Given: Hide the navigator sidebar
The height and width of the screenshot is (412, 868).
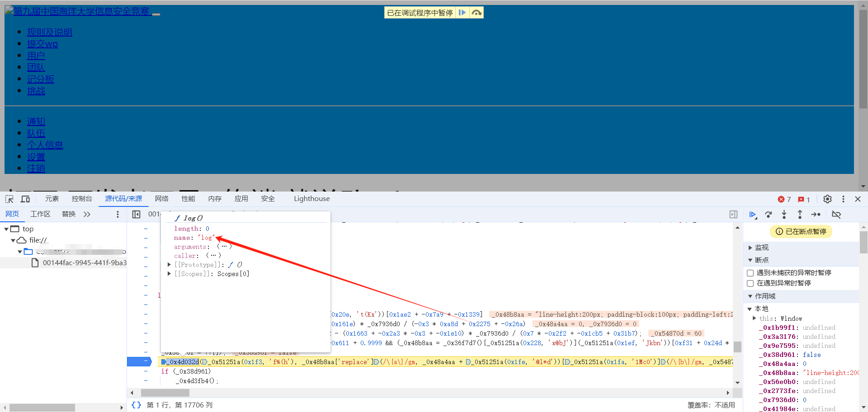Looking at the screenshot, I should pyautogui.click(x=136, y=214).
